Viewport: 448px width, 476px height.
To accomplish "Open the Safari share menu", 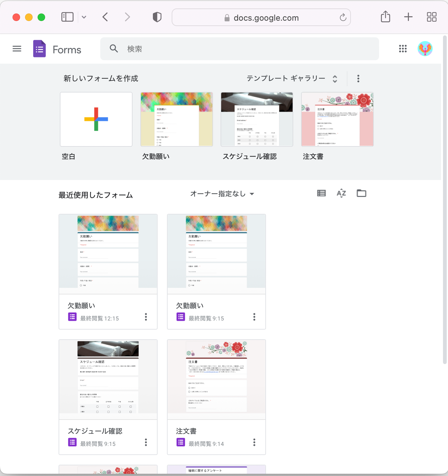I will click(386, 17).
